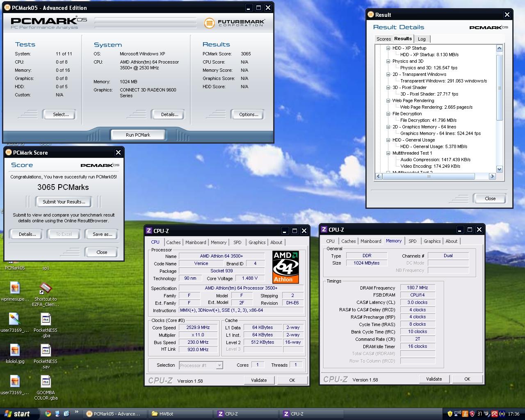Click the Core Speed value 2529.9 MHz
525x420 pixels.
point(198,328)
